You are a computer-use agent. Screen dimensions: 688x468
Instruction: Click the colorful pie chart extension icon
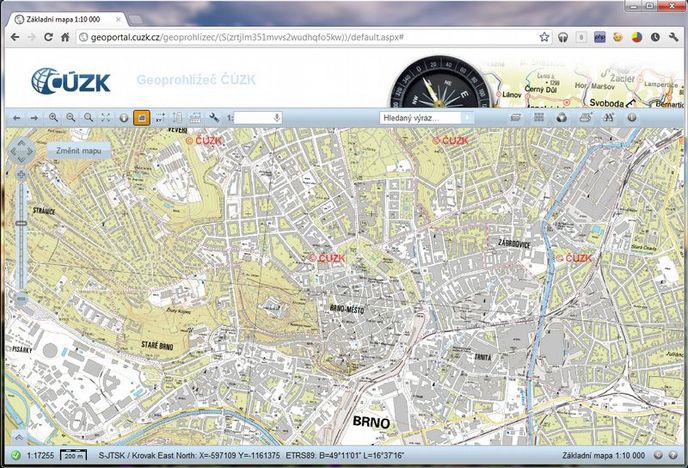pyautogui.click(x=637, y=37)
